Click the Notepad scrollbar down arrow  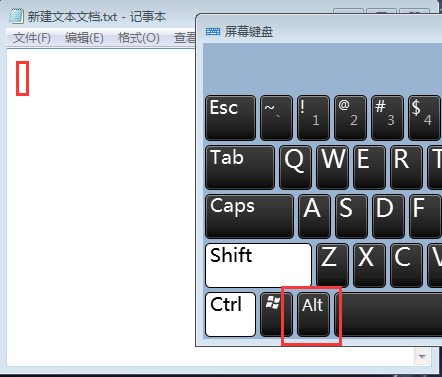(422, 357)
